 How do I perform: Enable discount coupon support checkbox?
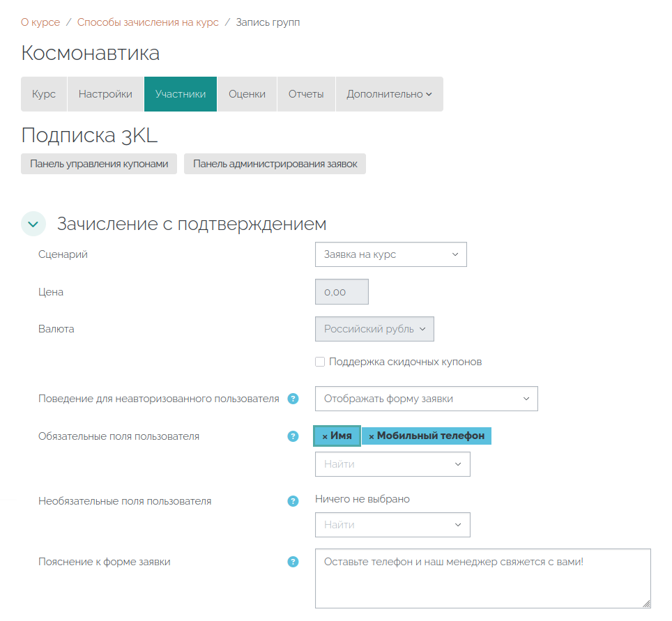tap(320, 362)
